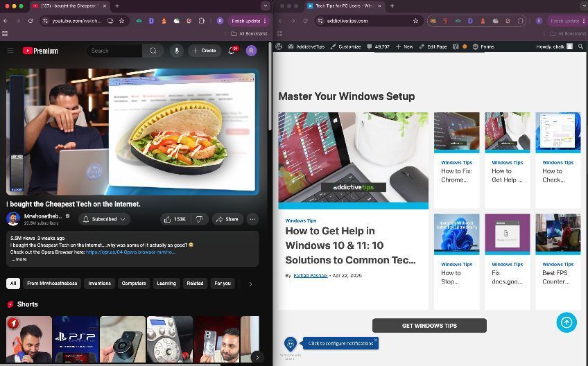Like the video with thumbs up
This screenshot has height=366, width=588.
click(175, 219)
